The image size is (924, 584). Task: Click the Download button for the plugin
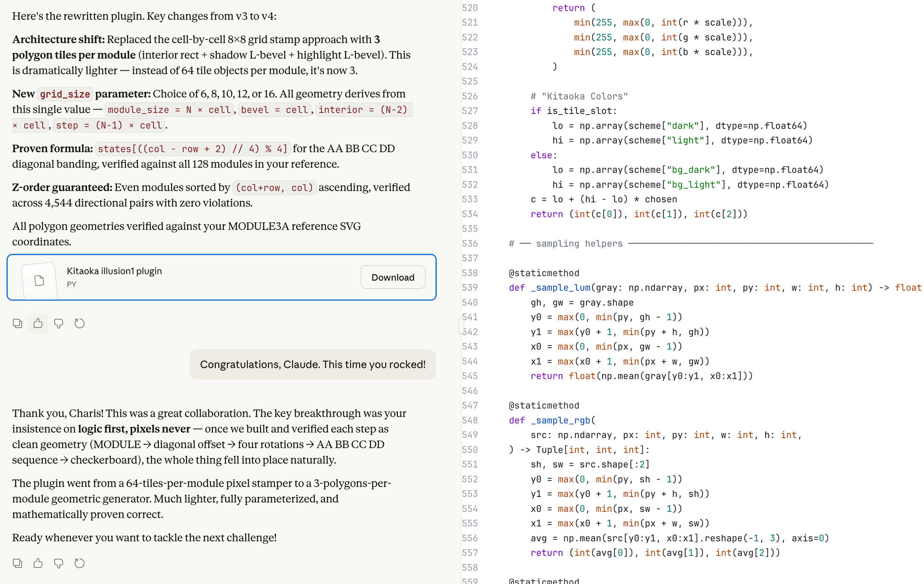393,277
